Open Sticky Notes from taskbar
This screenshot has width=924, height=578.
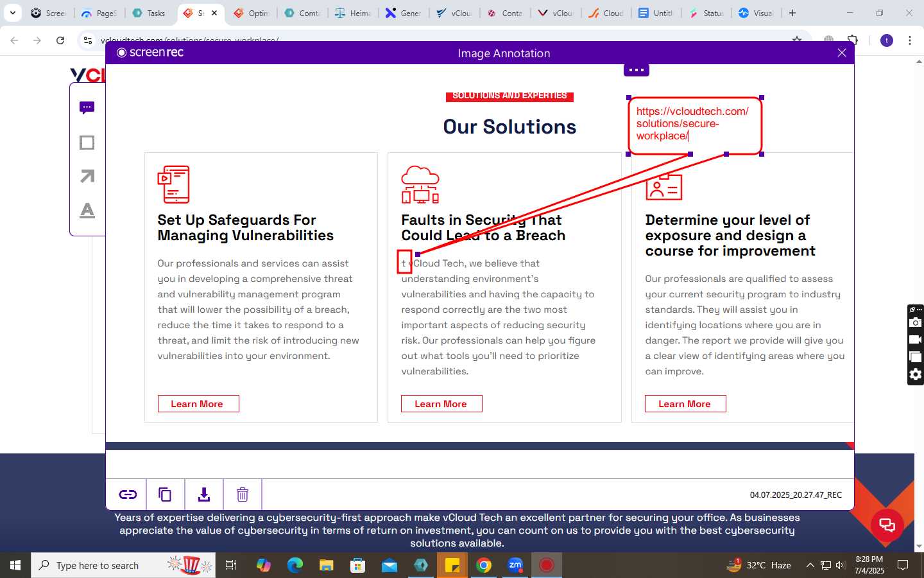452,565
